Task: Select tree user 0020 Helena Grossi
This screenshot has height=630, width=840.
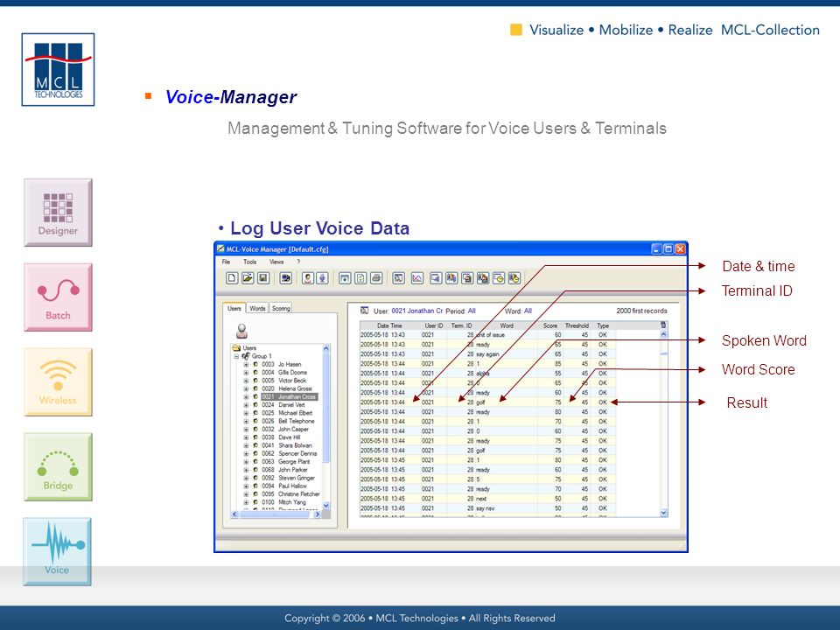Action: (287, 388)
